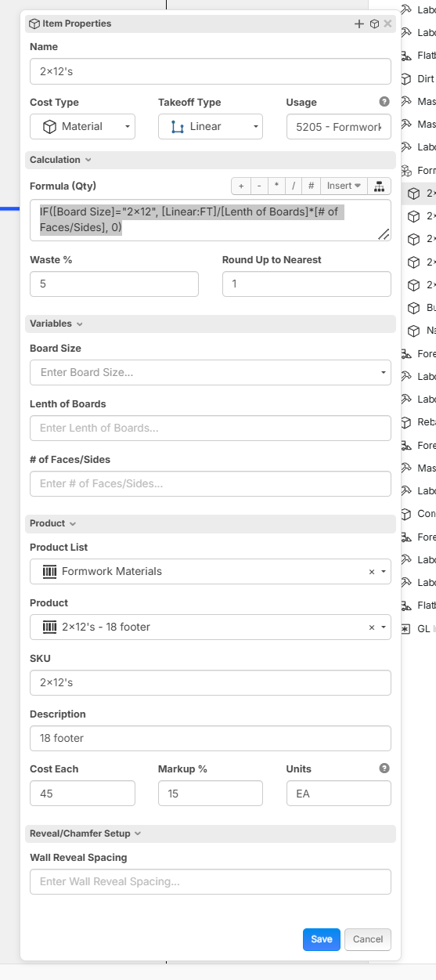436x980 pixels.
Task: Click the Usage help question mark icon
Action: (x=384, y=102)
